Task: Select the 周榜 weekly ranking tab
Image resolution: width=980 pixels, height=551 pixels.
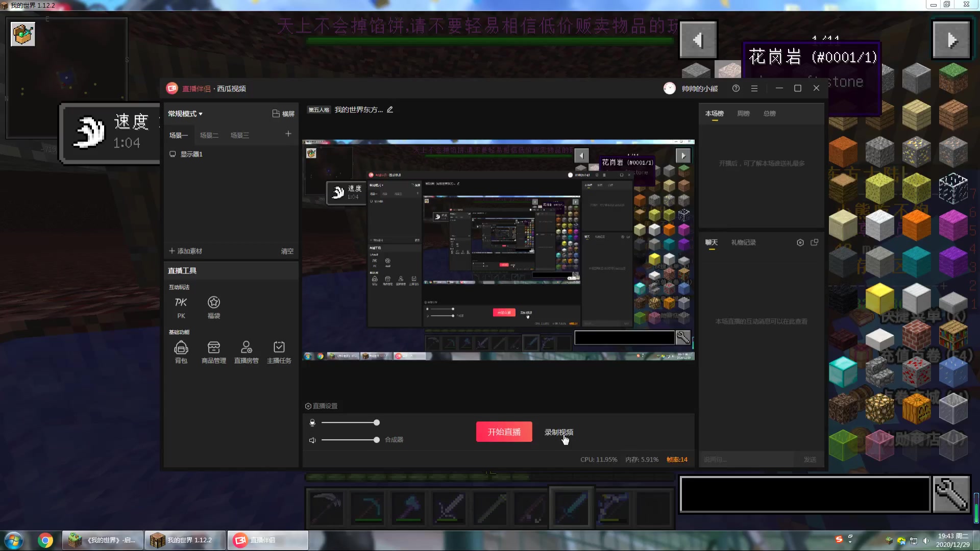Action: (744, 113)
